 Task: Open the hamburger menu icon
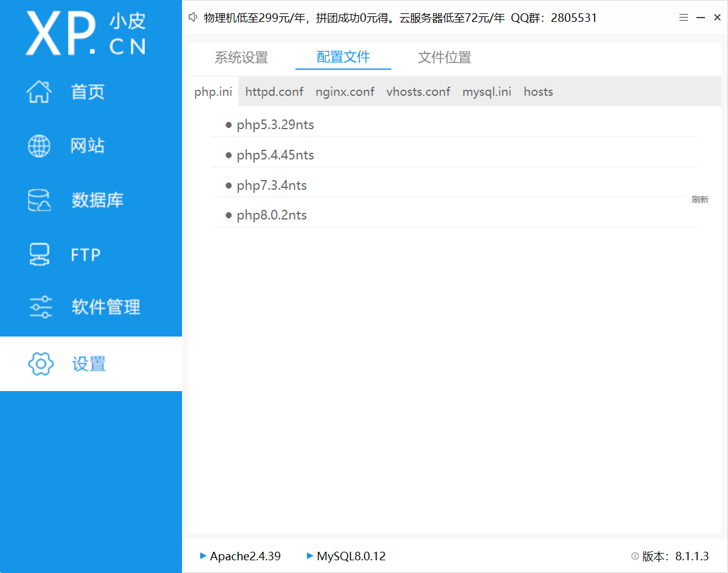683,18
